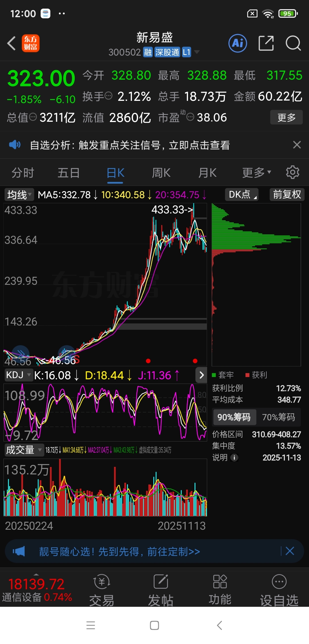Tap Android recent apps menu button
Image resolution: width=309 pixels, height=644 pixels.
coord(91,625)
